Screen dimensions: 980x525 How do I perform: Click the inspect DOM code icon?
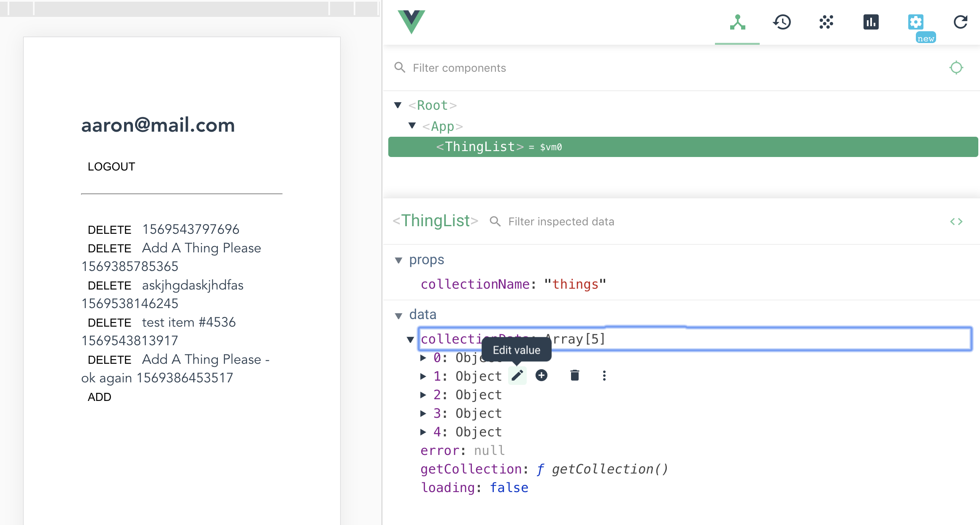[956, 222]
